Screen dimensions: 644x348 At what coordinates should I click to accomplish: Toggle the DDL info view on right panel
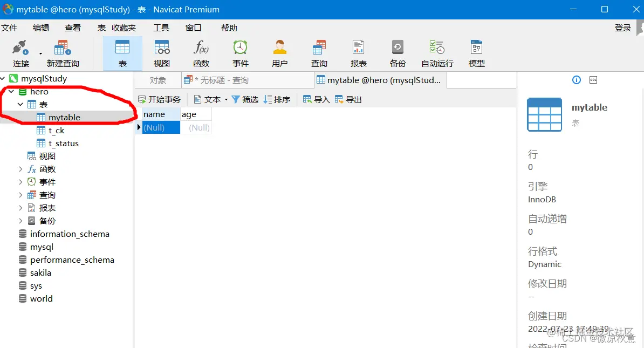(593, 79)
